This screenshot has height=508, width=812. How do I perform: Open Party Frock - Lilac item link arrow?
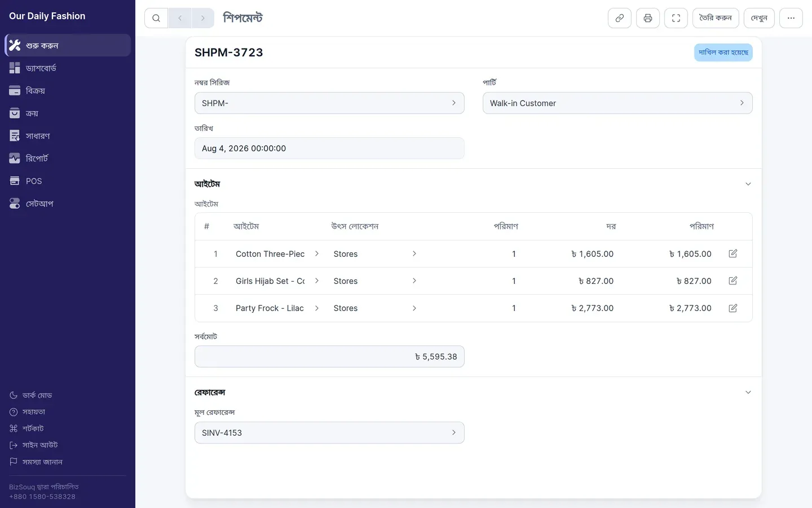point(317,308)
